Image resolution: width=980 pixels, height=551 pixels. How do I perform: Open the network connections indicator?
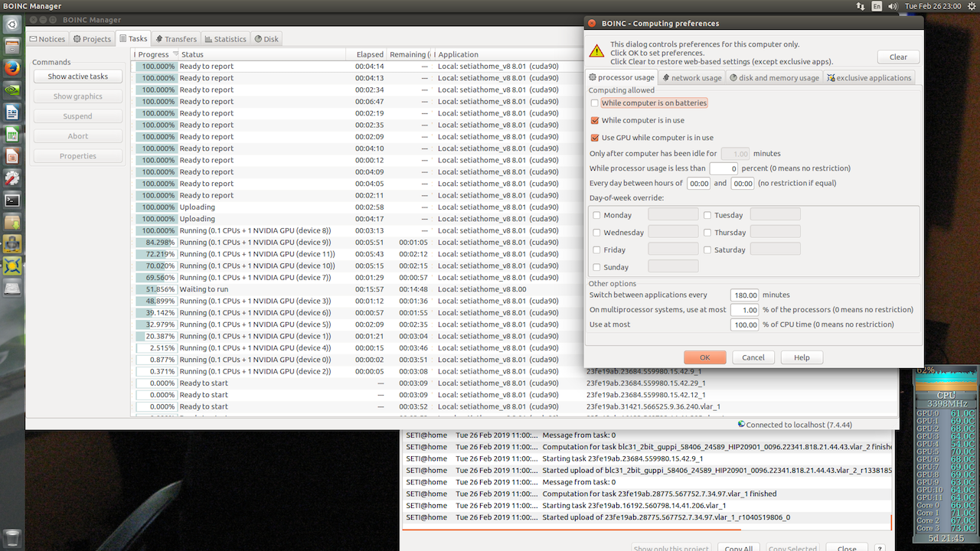point(861,6)
